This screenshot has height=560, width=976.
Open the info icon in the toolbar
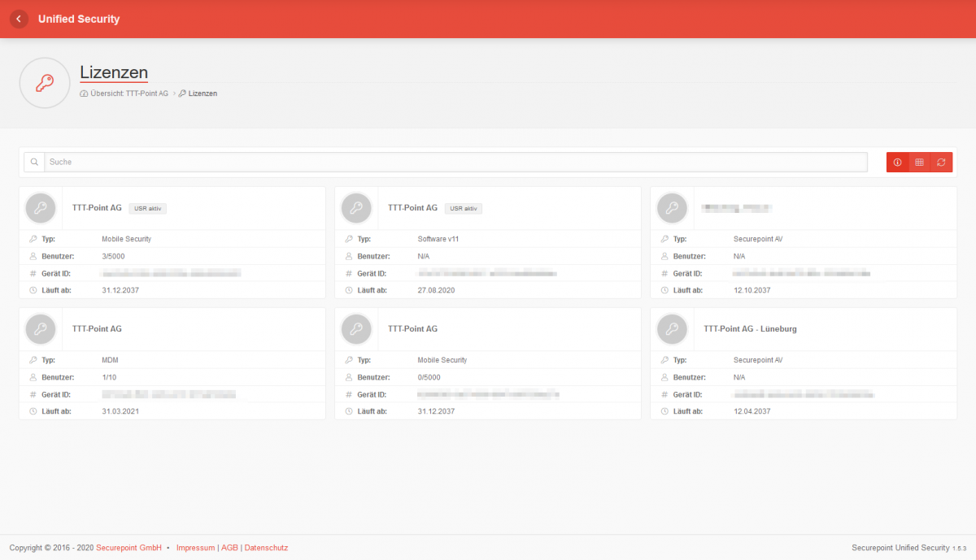click(897, 162)
